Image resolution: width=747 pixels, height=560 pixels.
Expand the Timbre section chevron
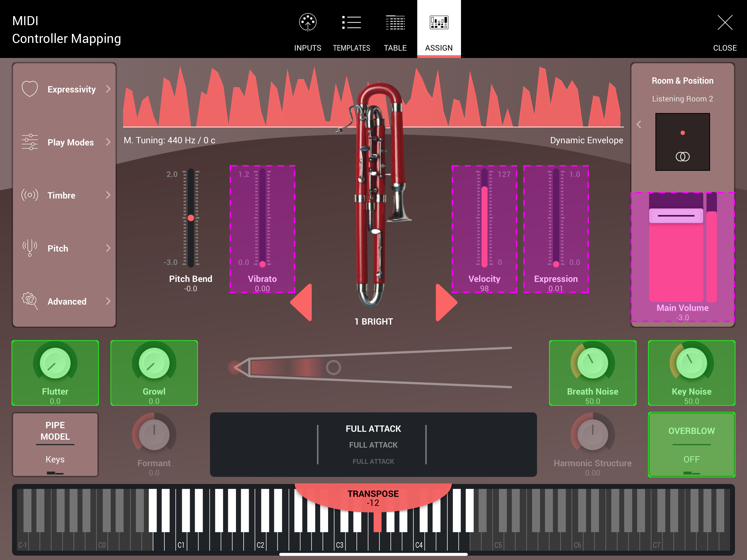tap(108, 195)
